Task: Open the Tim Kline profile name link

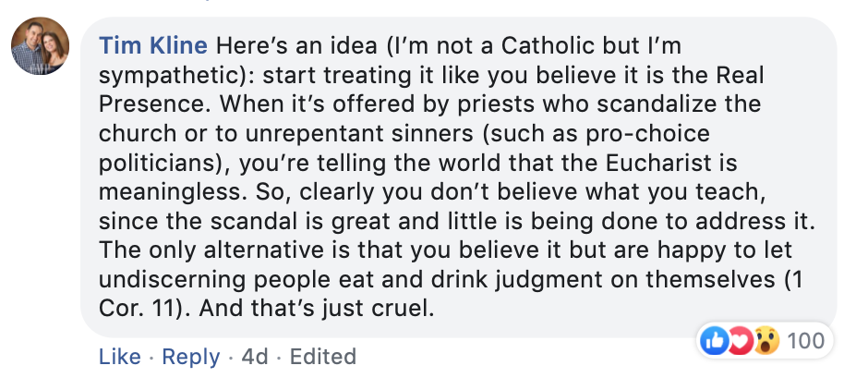Action: point(152,45)
